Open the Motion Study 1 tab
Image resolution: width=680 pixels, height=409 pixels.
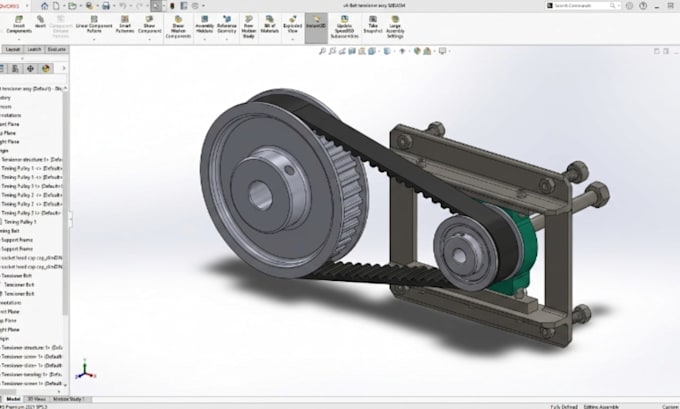coord(69,399)
